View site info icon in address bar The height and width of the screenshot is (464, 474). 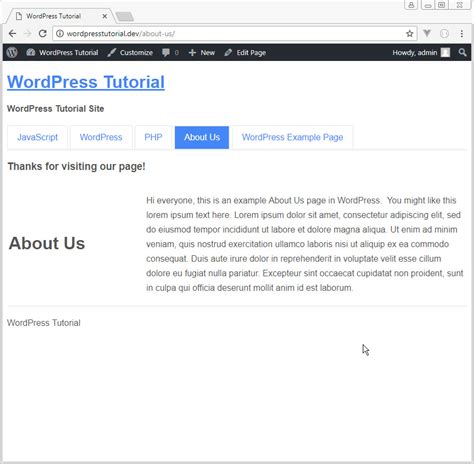60,34
